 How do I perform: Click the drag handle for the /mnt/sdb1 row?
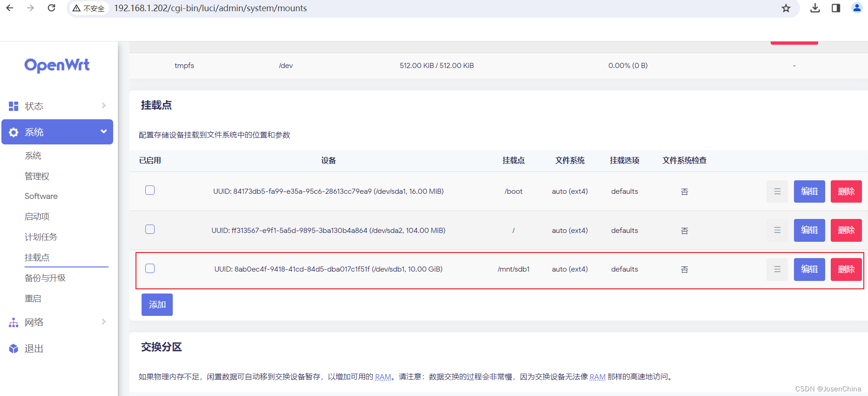coord(777,269)
